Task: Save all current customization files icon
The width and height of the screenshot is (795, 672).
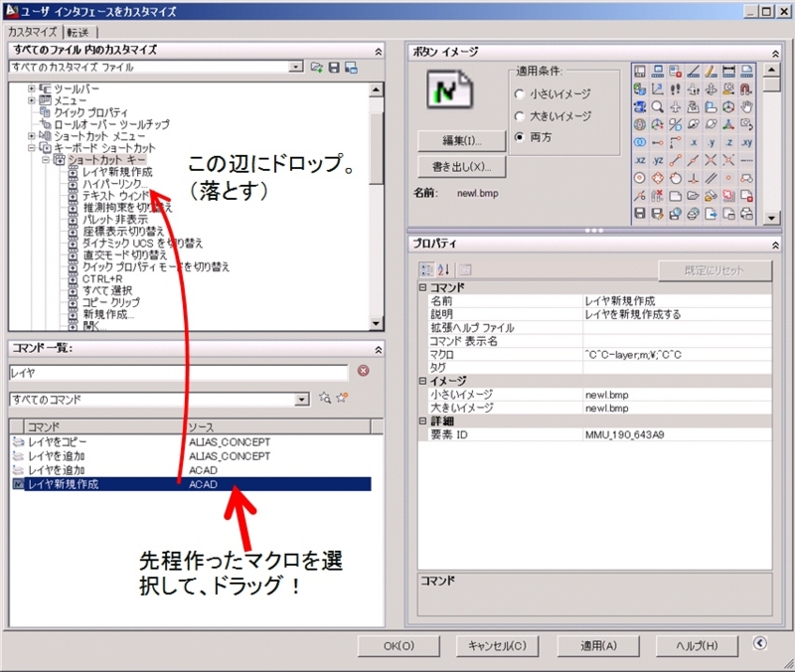Action: [334, 68]
